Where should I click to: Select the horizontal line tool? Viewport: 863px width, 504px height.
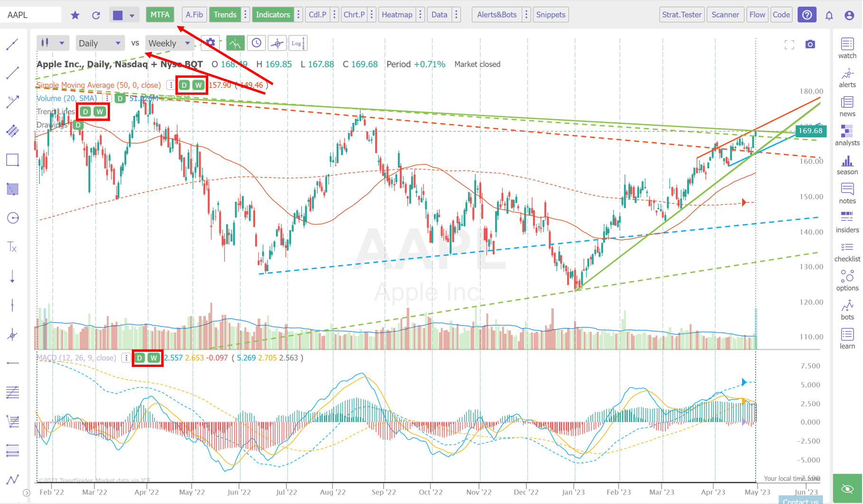[13, 363]
